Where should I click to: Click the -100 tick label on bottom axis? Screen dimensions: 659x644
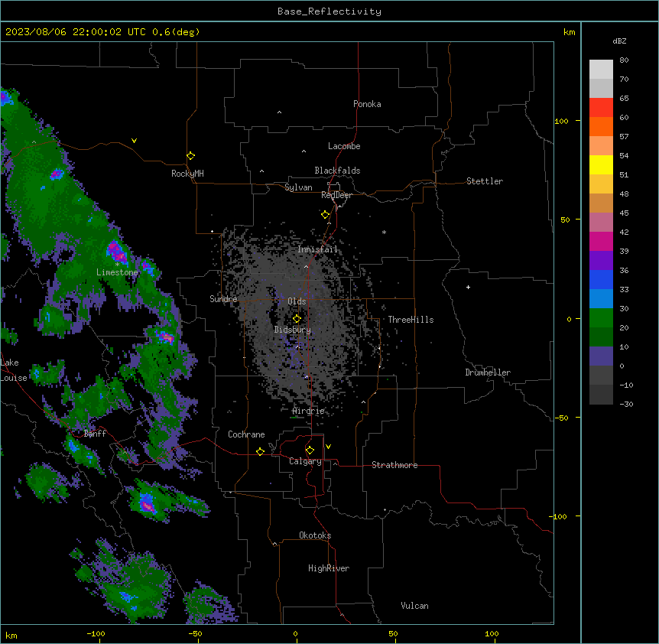(x=96, y=633)
